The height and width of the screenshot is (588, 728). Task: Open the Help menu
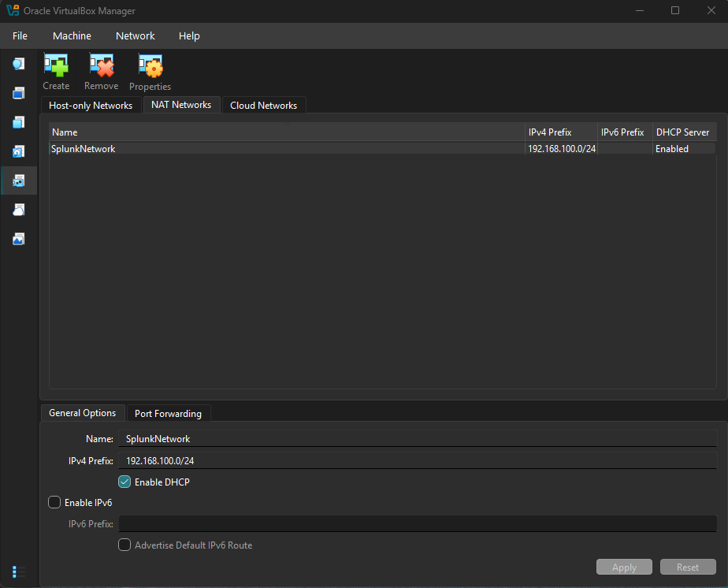(189, 35)
